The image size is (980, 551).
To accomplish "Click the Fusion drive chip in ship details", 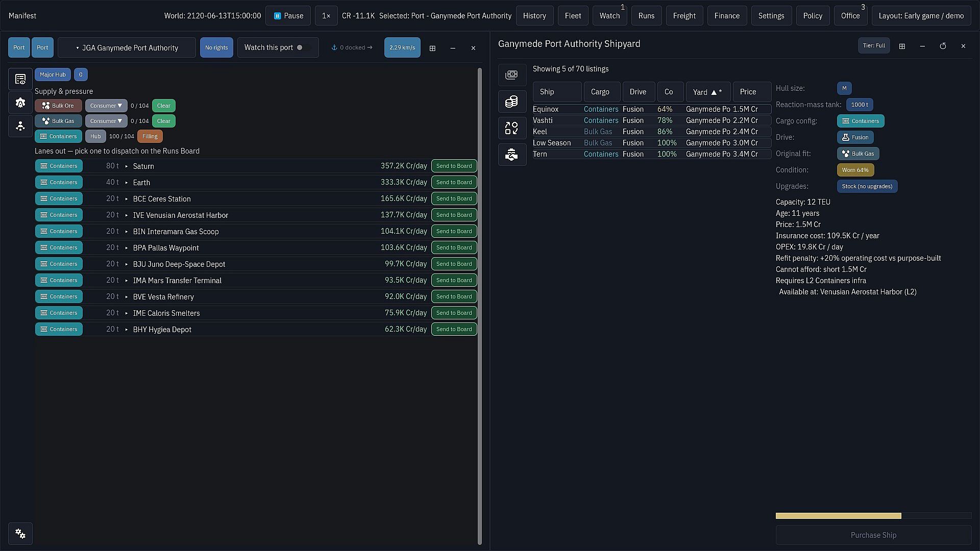I will 855,137.
